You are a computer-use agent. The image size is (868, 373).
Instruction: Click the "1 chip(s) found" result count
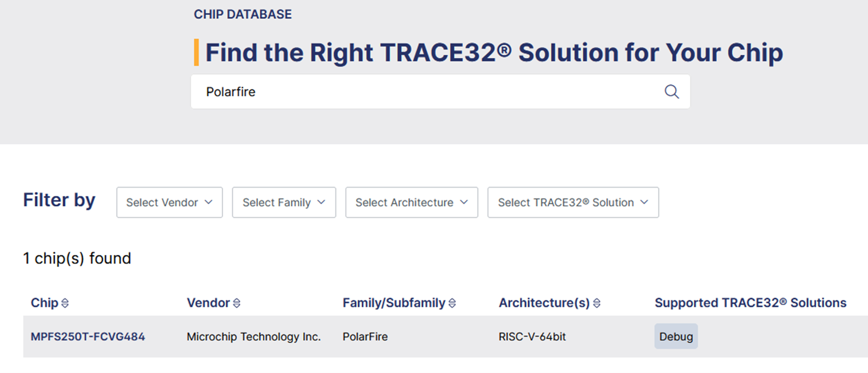(x=77, y=258)
